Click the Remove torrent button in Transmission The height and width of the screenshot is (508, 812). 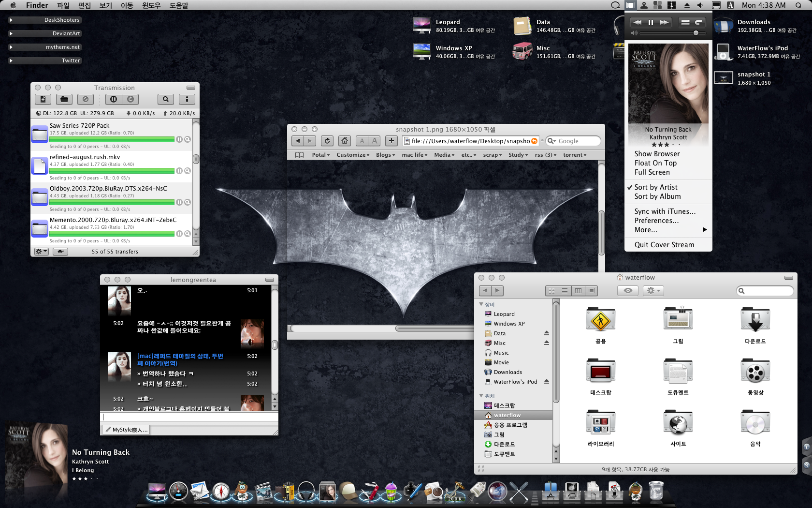pyautogui.click(x=86, y=99)
